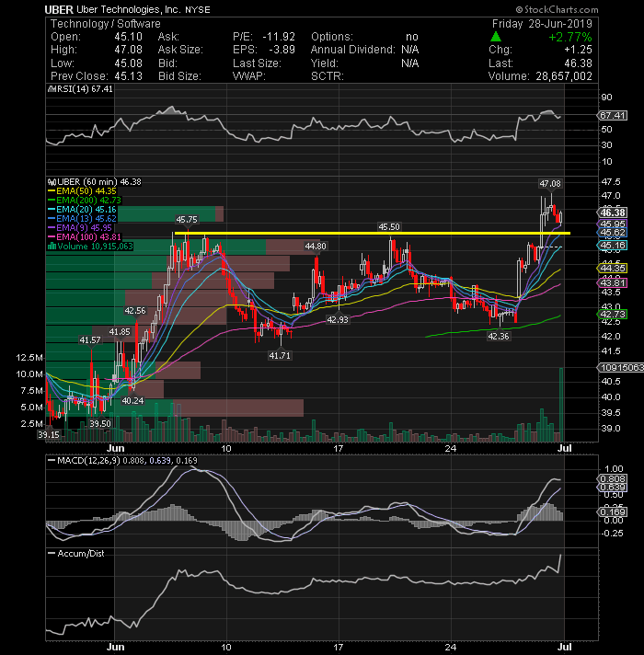Click the 10915063 volume tag on right axis
This screenshot has height=655, width=644.
tap(621, 368)
